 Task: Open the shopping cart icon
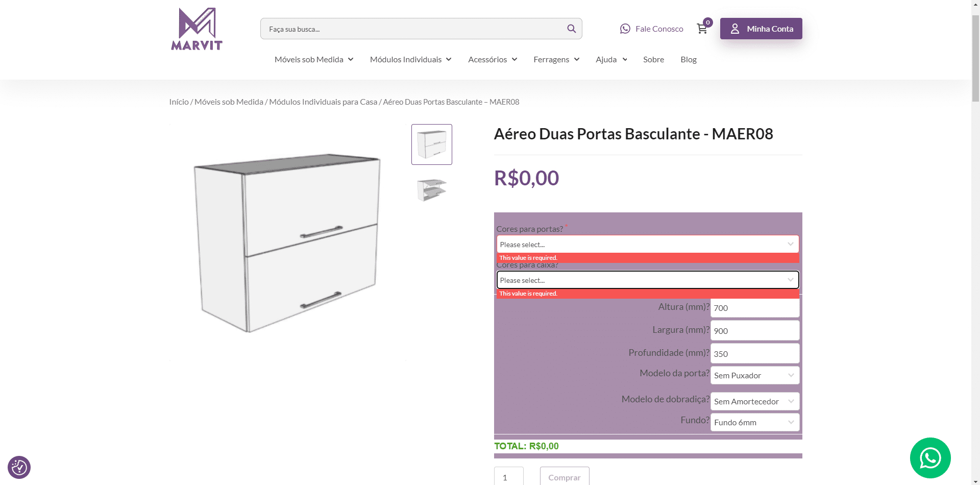point(702,29)
